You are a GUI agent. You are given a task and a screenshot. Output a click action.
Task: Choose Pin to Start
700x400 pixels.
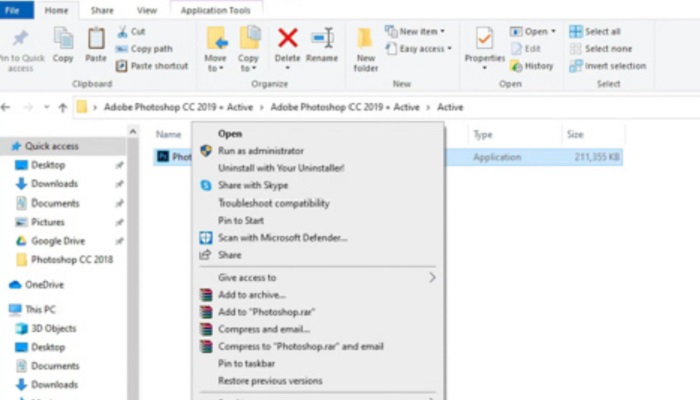coord(241,221)
